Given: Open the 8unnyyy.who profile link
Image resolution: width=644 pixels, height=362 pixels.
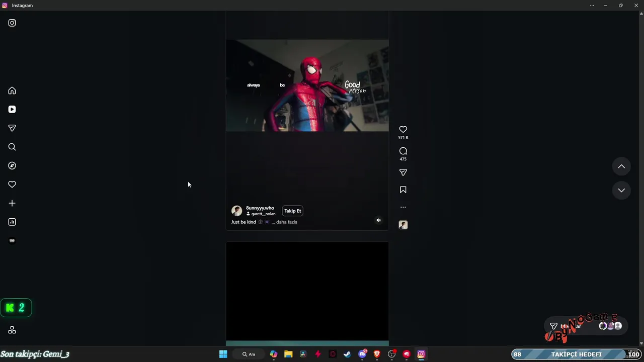Looking at the screenshot, I should pyautogui.click(x=260, y=208).
